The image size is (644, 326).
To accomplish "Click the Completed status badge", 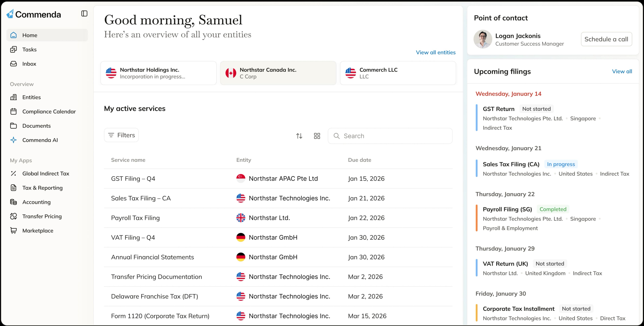I will click(x=553, y=209).
